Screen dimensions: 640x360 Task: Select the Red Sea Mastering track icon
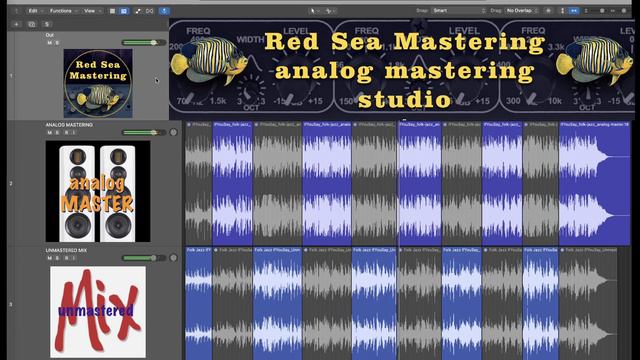click(x=98, y=83)
